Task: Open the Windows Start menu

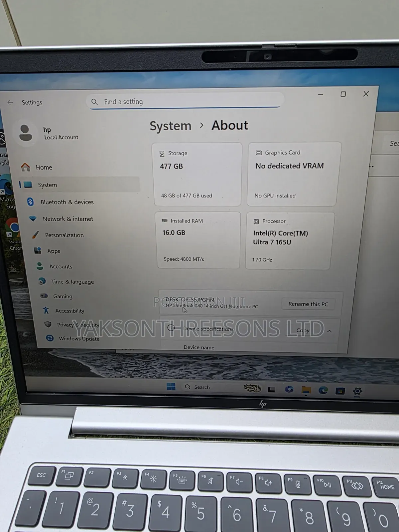Action: [171, 387]
